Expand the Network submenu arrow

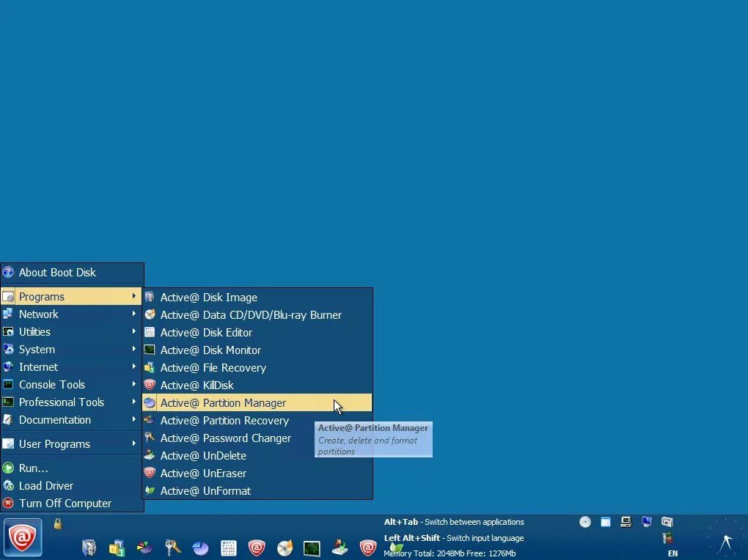click(134, 314)
